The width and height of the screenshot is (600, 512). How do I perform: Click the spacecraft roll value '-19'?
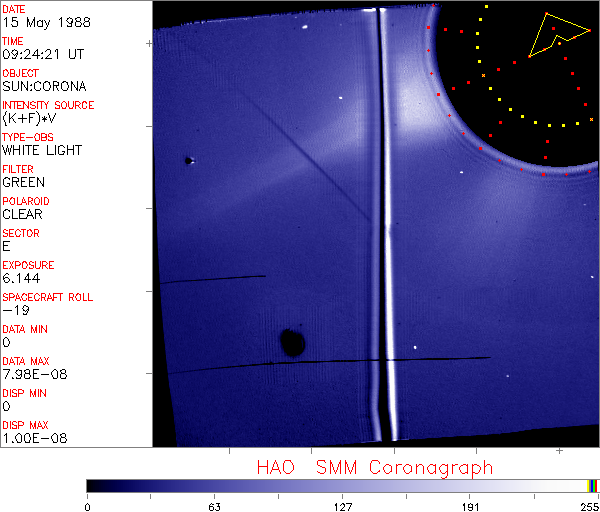(x=16, y=310)
